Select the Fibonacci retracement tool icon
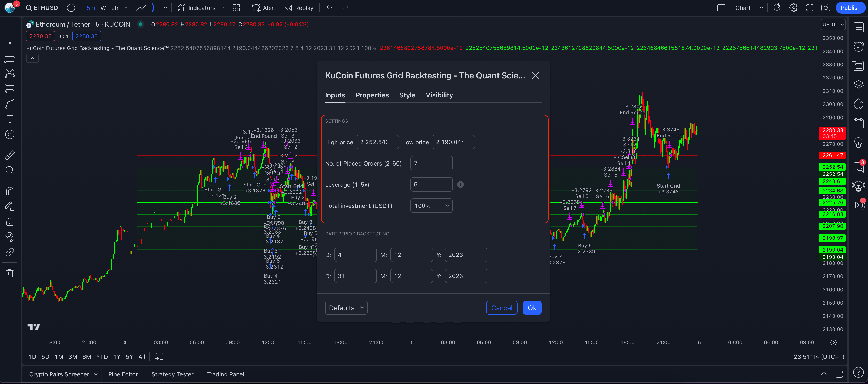Viewport: 868px width, 384px height. (x=10, y=58)
